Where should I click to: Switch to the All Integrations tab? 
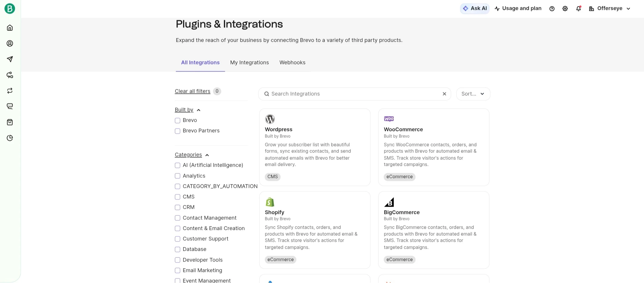coord(200,63)
